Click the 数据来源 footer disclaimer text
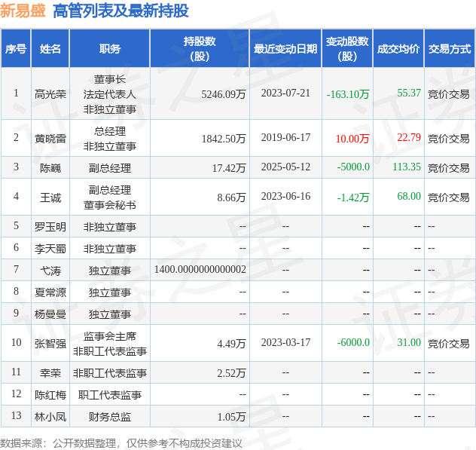476x450 pixels. 121,443
